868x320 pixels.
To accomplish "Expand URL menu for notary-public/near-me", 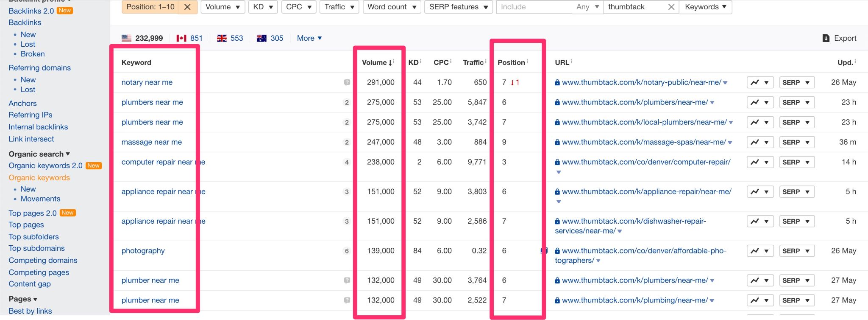I will coord(725,83).
